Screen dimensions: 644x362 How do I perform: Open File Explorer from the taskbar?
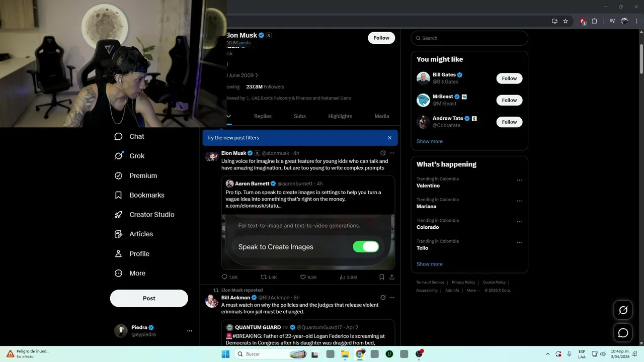(345, 354)
